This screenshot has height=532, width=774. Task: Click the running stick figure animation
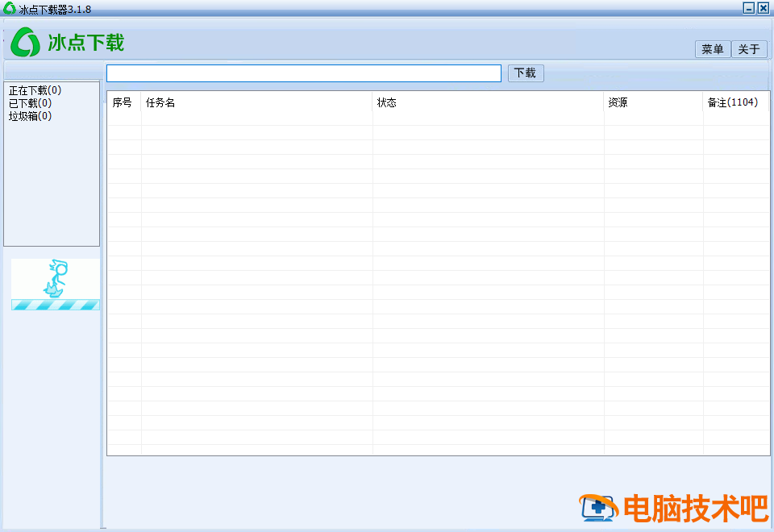(56, 279)
